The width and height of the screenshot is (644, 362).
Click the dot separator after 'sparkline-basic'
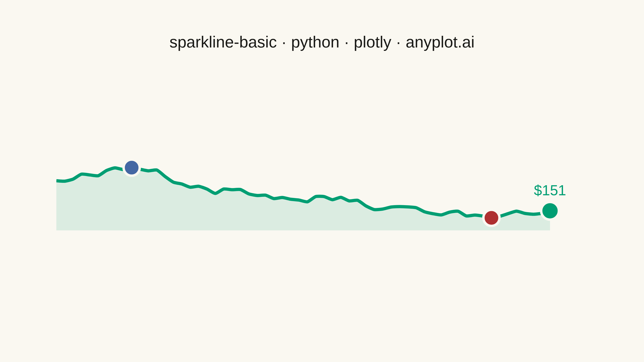click(284, 43)
